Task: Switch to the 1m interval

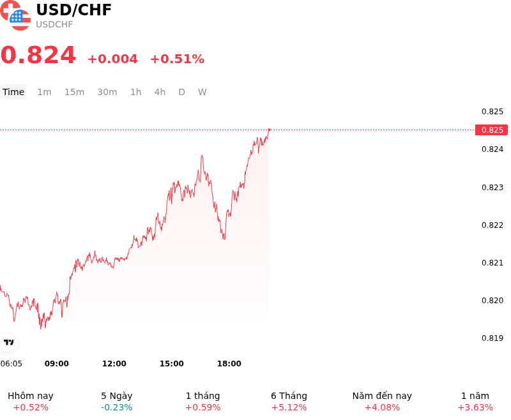Action: (44, 92)
